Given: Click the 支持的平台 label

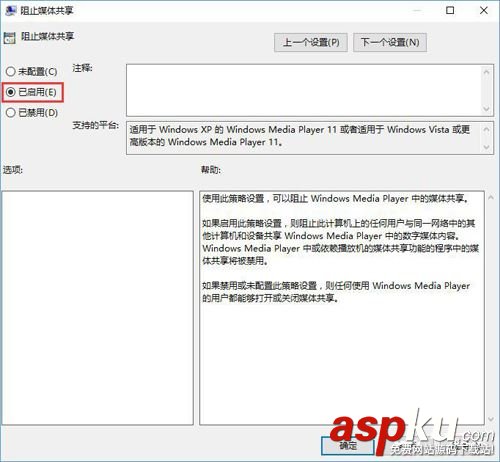Looking at the screenshot, I should [x=96, y=126].
